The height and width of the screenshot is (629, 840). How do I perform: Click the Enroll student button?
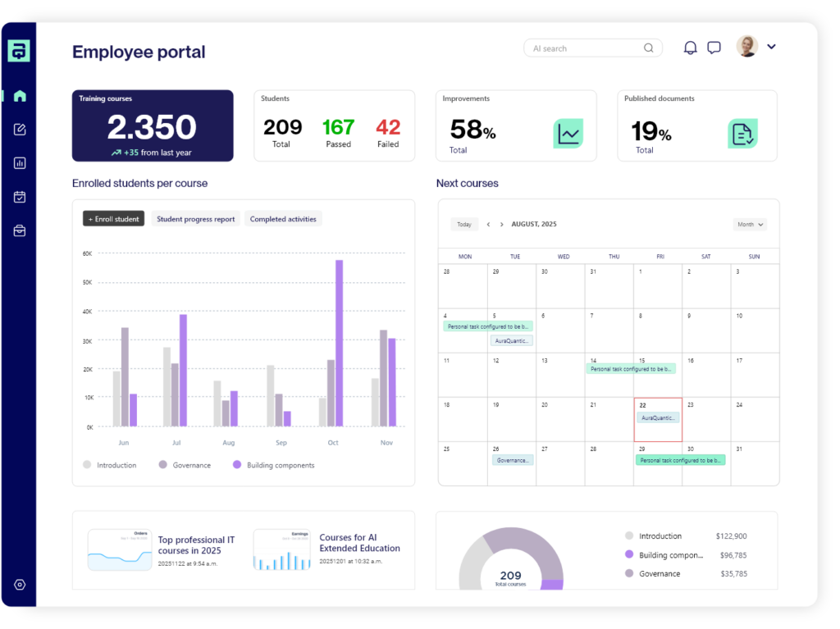(x=113, y=219)
